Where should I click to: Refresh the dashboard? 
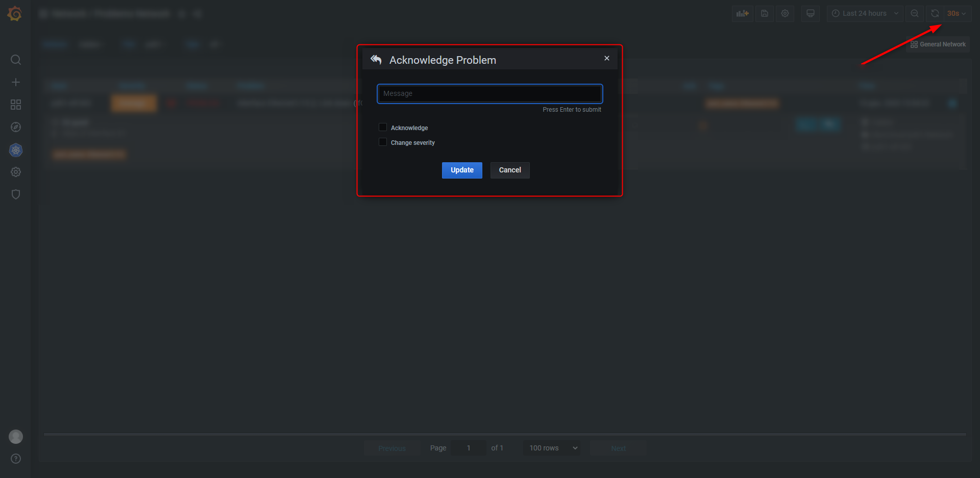[935, 13]
